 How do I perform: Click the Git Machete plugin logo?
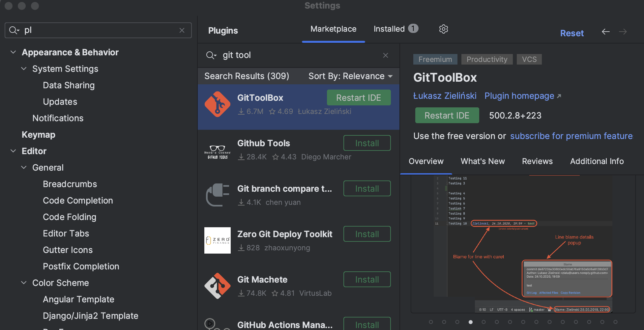tap(218, 286)
